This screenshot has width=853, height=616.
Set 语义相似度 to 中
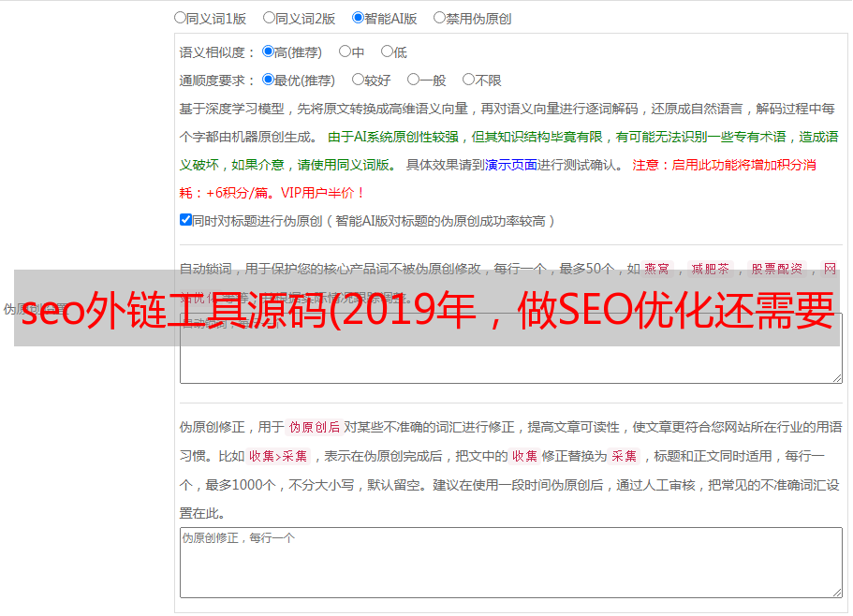pyautogui.click(x=345, y=51)
